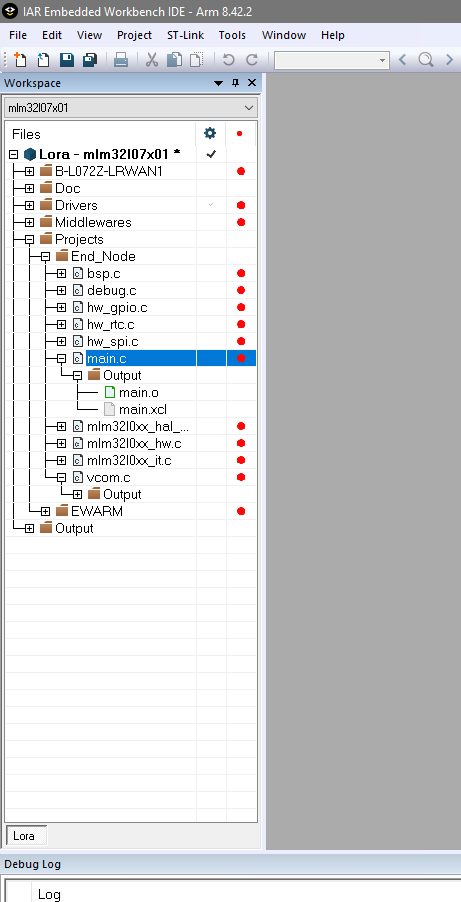Expand the Middlewares folder
Screen dimensions: 461x902
click(29, 222)
